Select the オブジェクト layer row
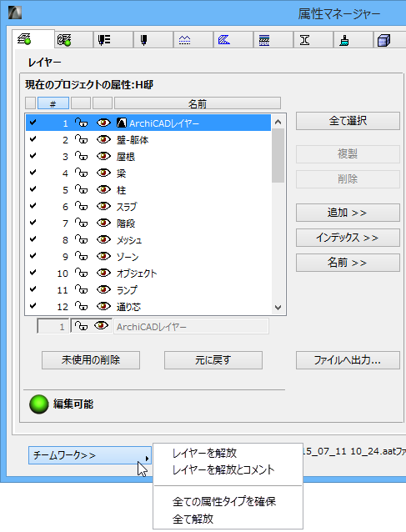 coord(148,273)
